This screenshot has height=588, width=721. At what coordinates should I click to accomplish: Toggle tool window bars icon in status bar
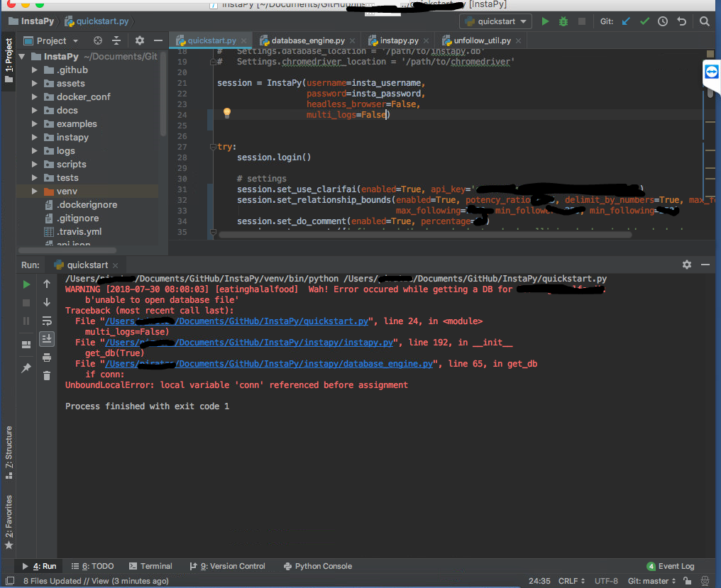(x=10, y=581)
